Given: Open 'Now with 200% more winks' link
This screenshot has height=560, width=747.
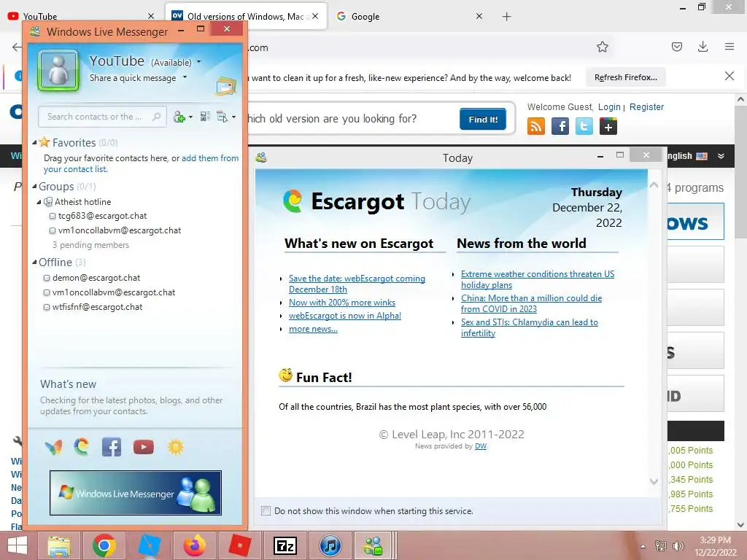Looking at the screenshot, I should (342, 303).
